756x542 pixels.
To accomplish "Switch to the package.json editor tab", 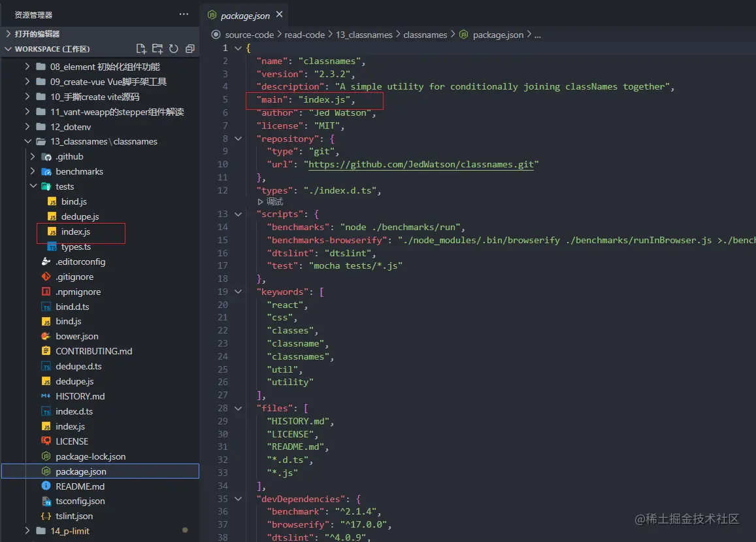I will [245, 16].
